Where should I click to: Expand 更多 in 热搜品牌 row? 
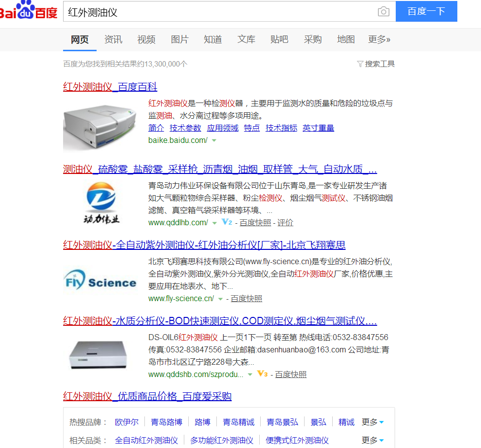point(373,422)
